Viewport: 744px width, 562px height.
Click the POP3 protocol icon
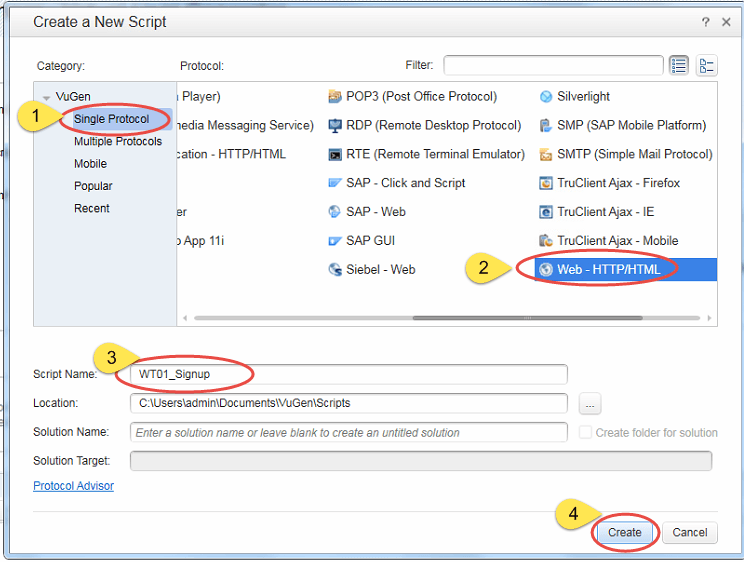coord(336,97)
